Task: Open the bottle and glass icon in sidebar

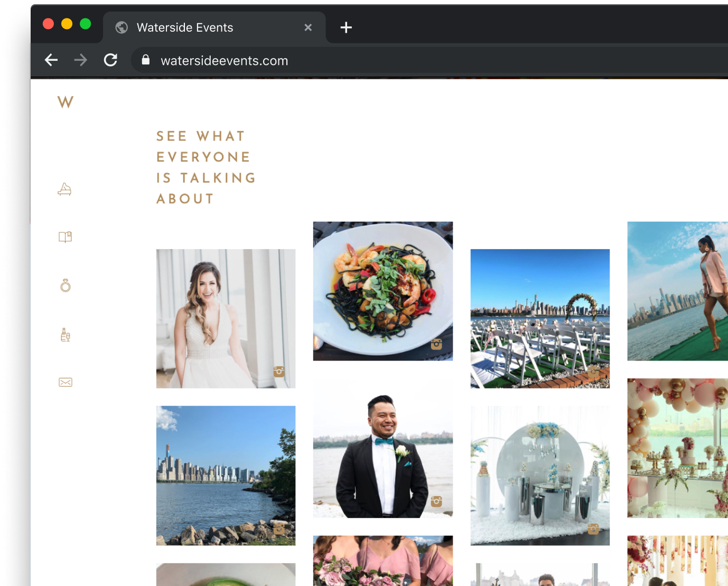Action: (66, 335)
